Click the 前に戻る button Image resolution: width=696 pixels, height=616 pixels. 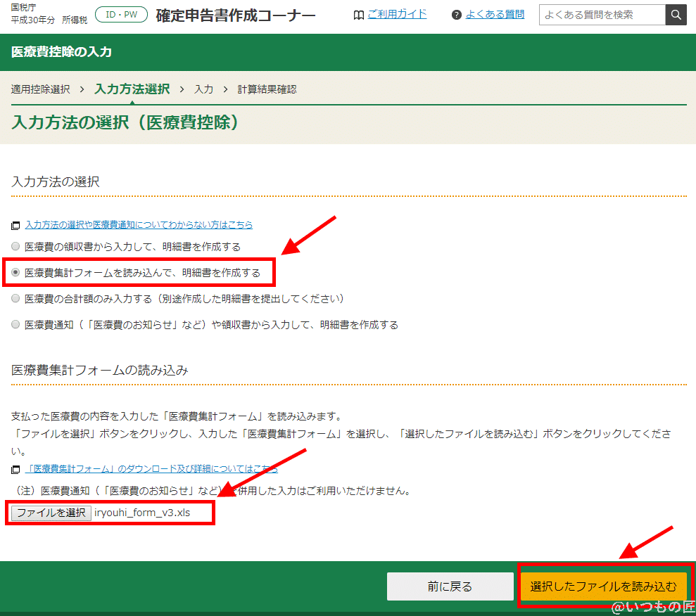pyautogui.click(x=450, y=586)
